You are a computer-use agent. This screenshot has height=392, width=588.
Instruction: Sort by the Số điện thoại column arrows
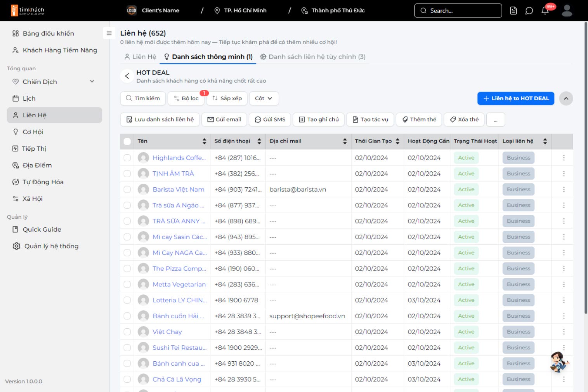click(x=259, y=141)
